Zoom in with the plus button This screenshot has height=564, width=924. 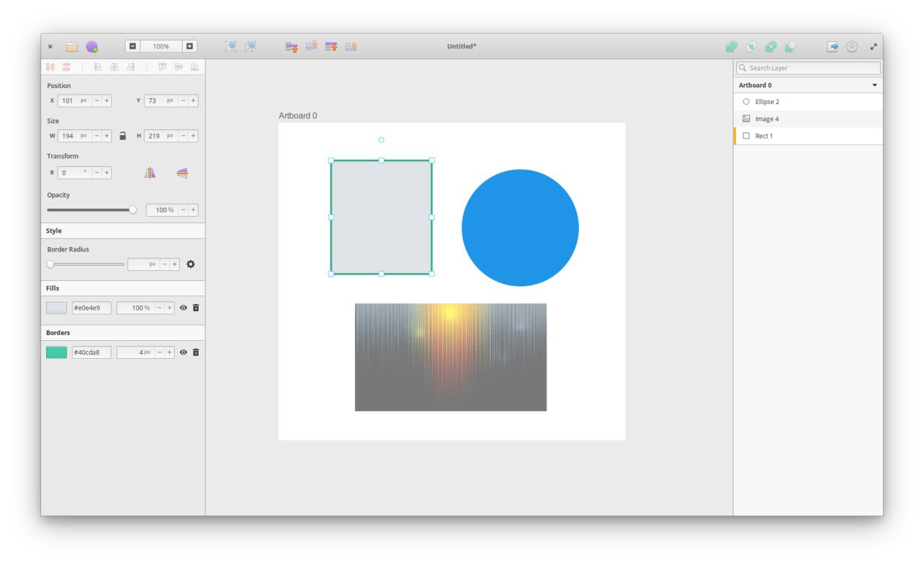click(189, 46)
